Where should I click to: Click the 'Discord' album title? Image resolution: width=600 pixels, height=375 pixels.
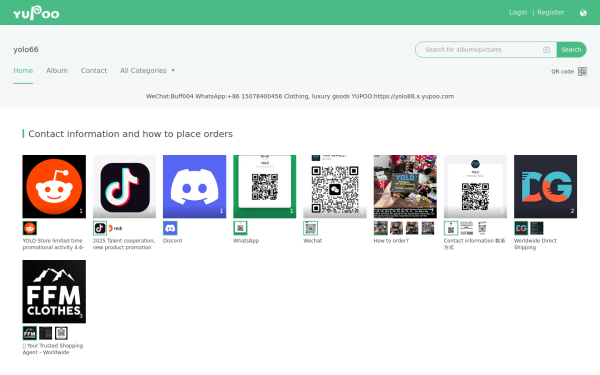click(x=172, y=241)
